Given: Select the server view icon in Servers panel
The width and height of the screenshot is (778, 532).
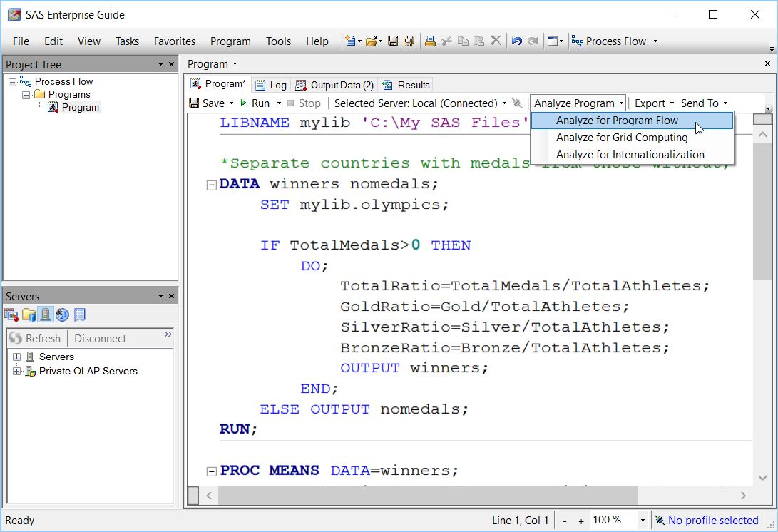Looking at the screenshot, I should pyautogui.click(x=45, y=314).
